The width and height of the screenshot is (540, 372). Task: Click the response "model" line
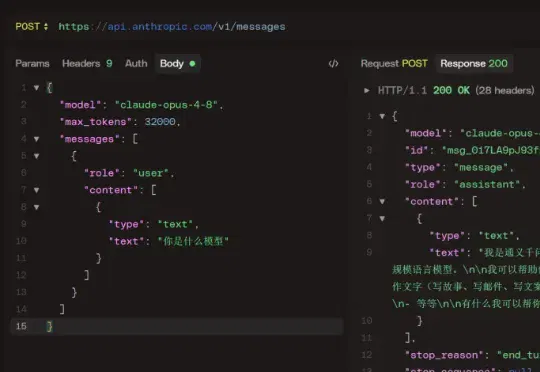[x=472, y=133]
